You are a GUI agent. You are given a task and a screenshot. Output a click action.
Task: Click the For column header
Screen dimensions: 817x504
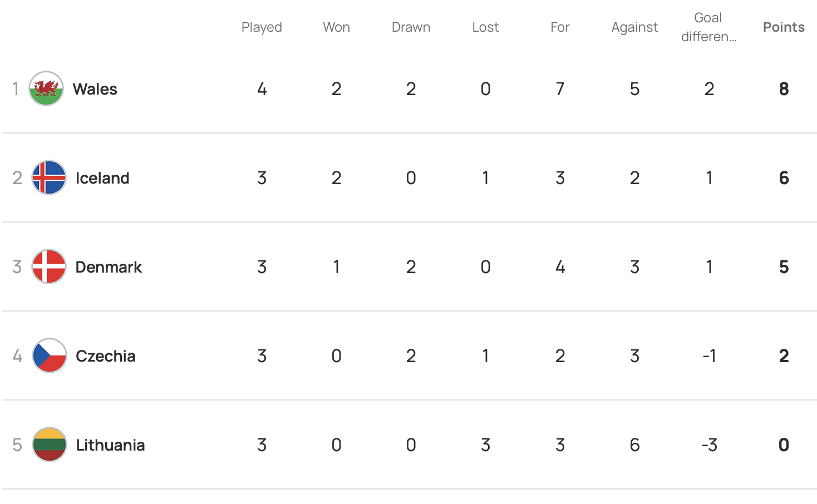pyautogui.click(x=560, y=27)
